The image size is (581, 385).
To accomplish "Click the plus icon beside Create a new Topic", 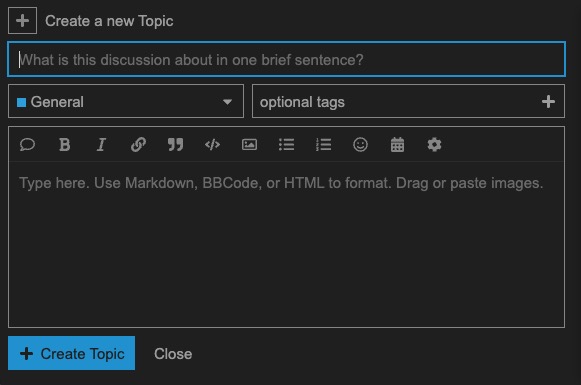I will pos(22,21).
